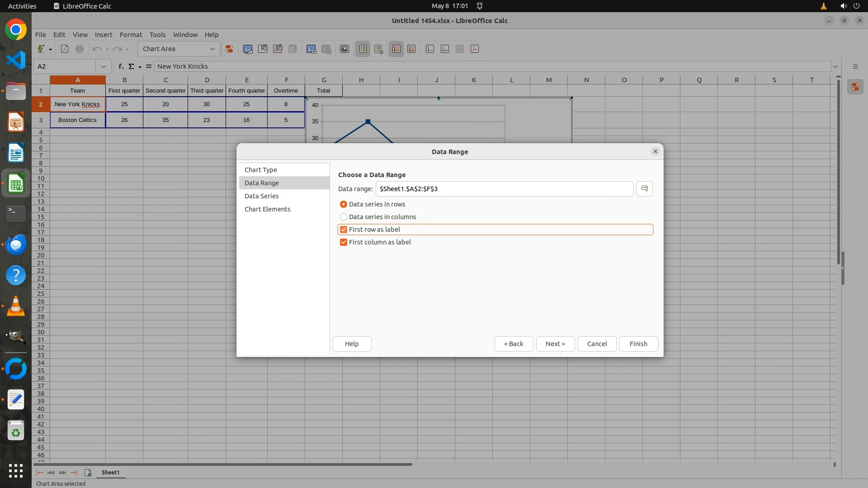Screen dimensions: 868x488
Task: Toggle Vertical Grids toolbar icon
Action: pyautogui.click(x=411, y=49)
